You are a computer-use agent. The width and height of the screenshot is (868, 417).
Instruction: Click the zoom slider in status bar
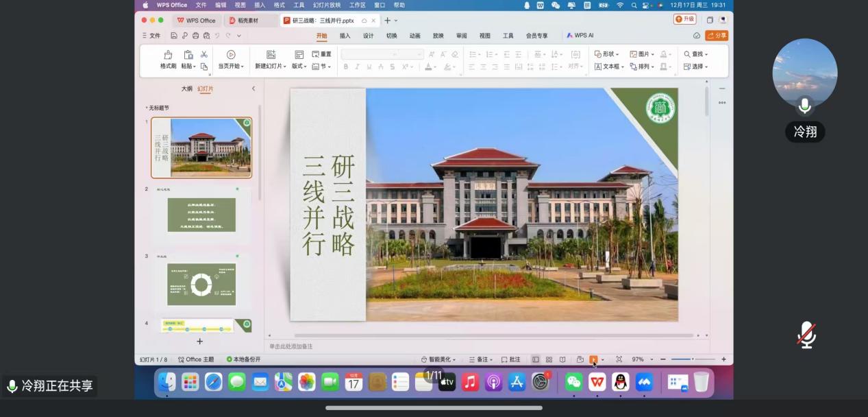pyautogui.click(x=693, y=359)
